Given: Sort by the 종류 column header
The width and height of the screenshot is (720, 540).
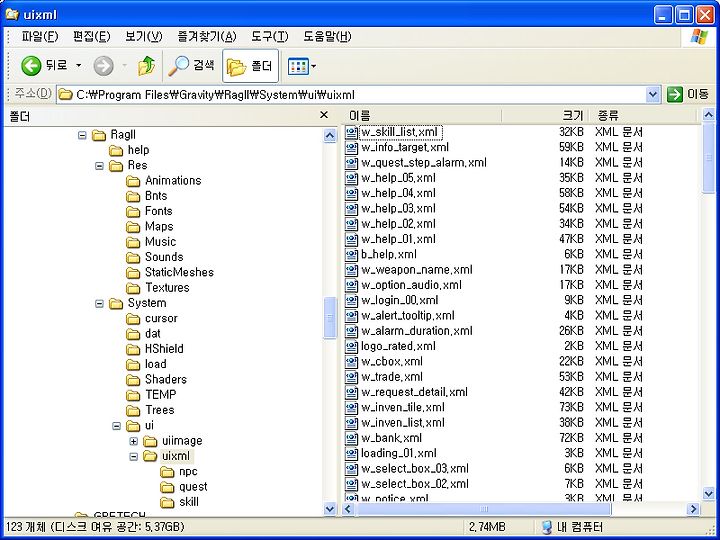Looking at the screenshot, I should [643, 115].
